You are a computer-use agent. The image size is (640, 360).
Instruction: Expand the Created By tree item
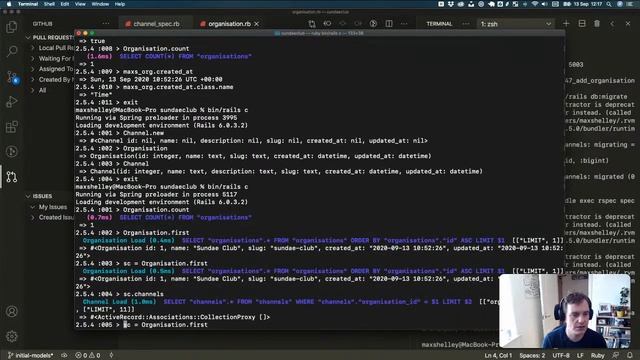(53, 80)
